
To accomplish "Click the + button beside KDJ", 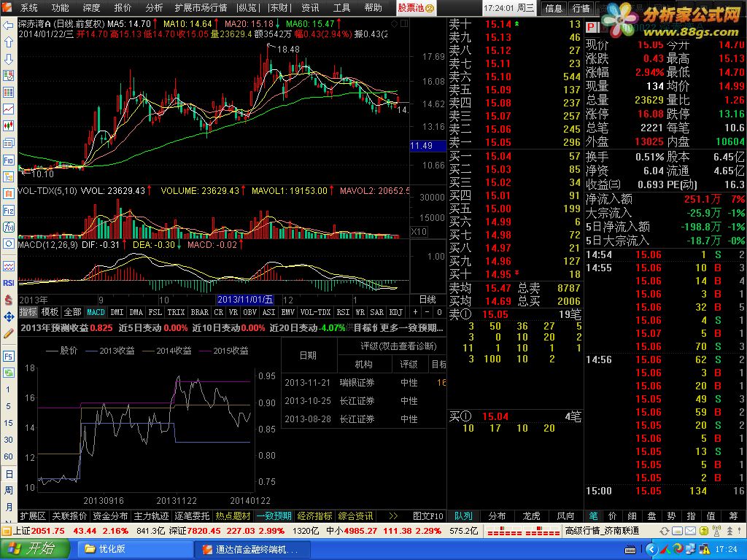I will pyautogui.click(x=415, y=312).
